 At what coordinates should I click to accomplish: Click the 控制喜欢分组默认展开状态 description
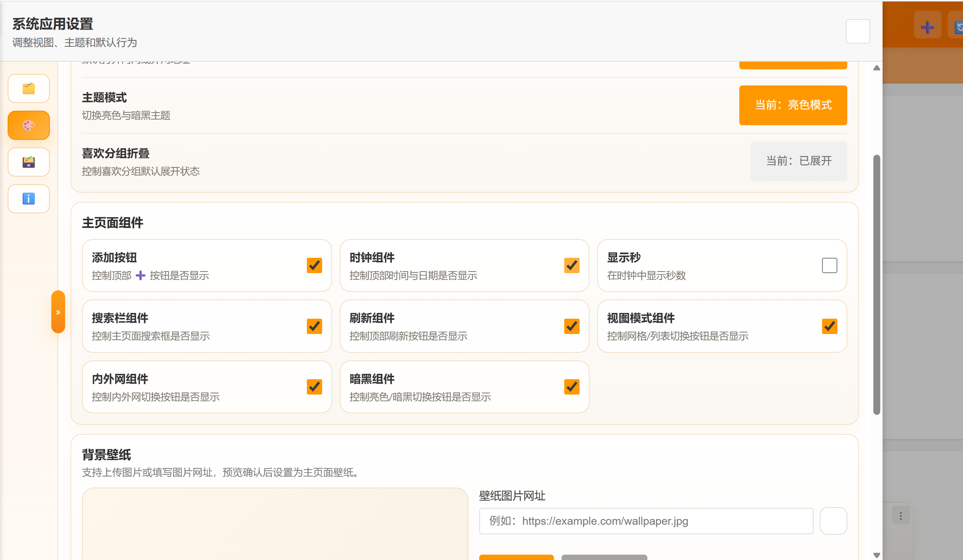pyautogui.click(x=141, y=171)
